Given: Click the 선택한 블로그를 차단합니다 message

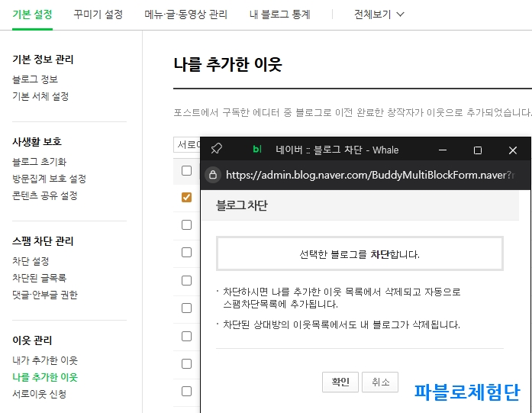Looking at the screenshot, I should click(360, 254).
